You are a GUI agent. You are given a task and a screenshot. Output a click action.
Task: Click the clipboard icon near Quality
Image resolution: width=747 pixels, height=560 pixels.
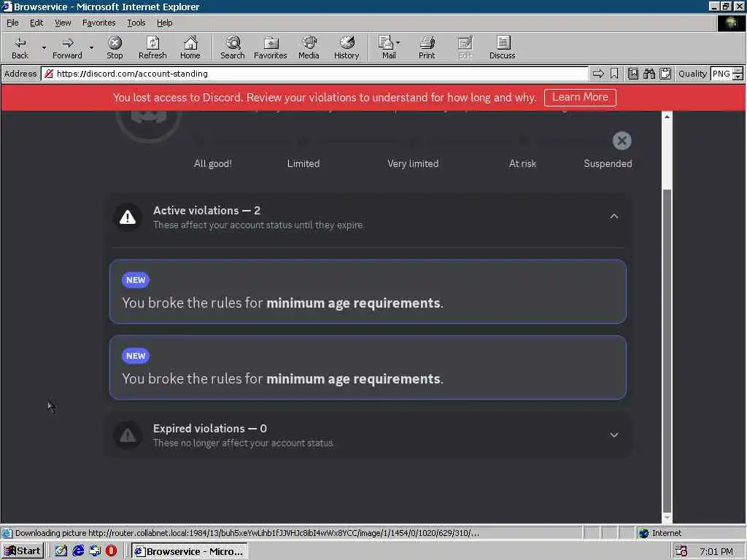(x=665, y=74)
